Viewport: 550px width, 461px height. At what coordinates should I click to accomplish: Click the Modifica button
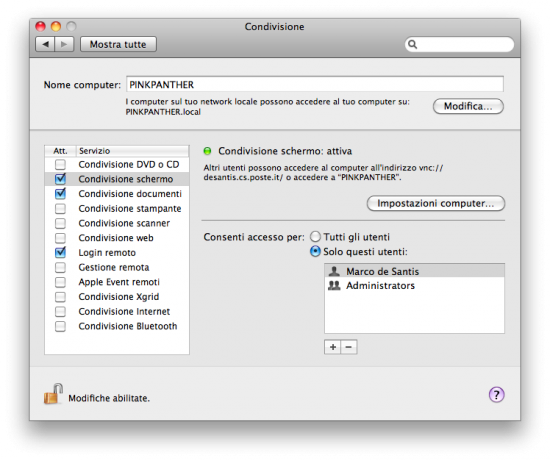(468, 106)
